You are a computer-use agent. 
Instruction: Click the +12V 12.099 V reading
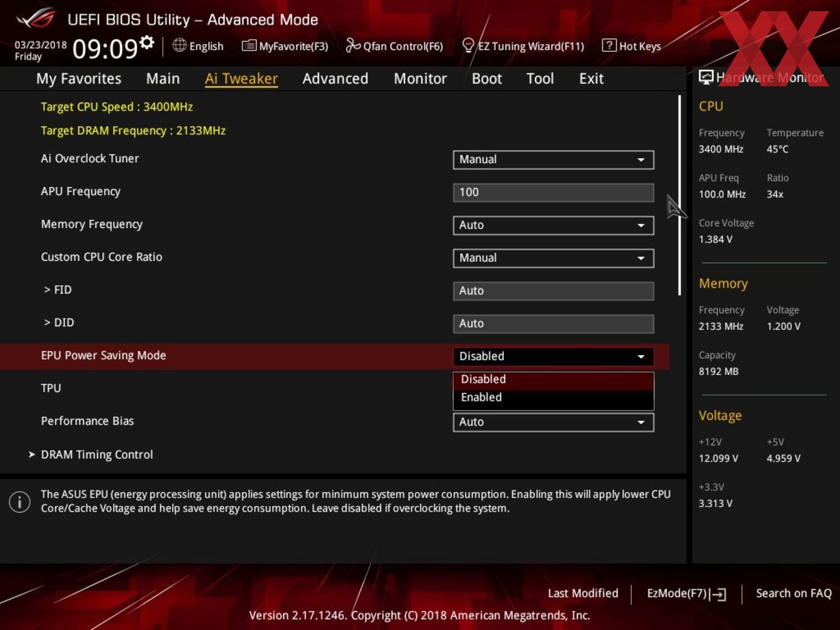tap(718, 458)
